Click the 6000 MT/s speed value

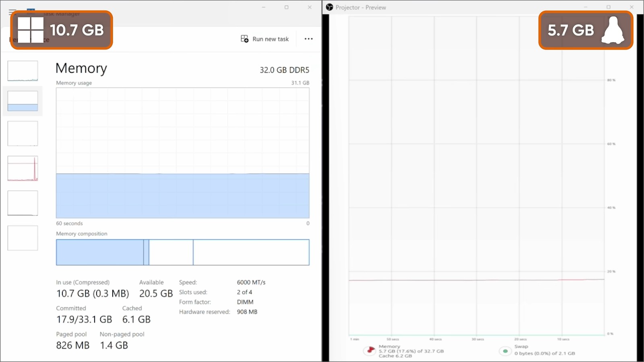251,282
